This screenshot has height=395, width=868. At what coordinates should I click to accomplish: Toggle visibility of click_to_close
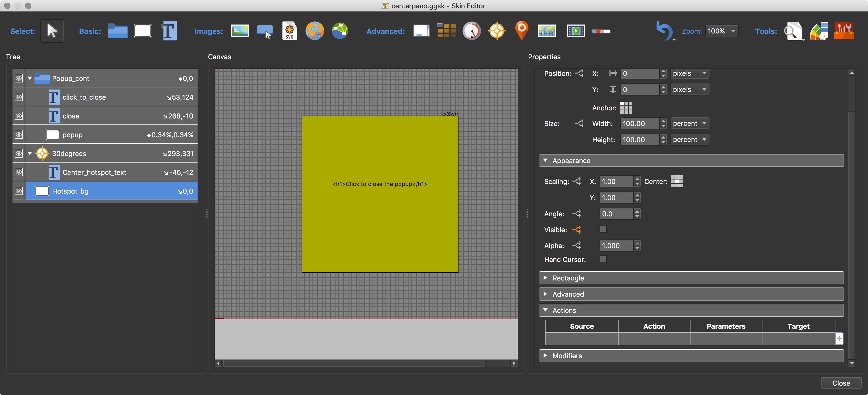19,97
